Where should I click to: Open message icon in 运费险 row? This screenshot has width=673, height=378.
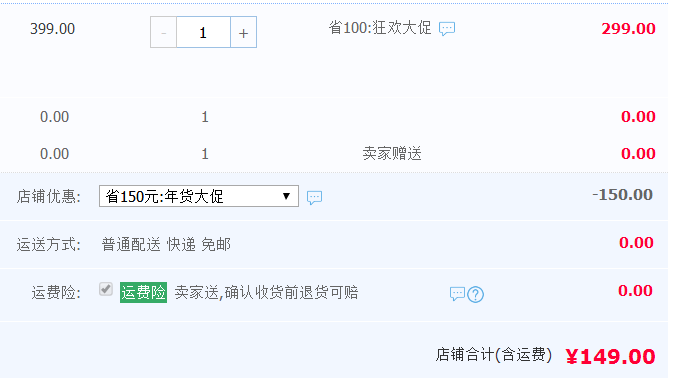click(457, 294)
